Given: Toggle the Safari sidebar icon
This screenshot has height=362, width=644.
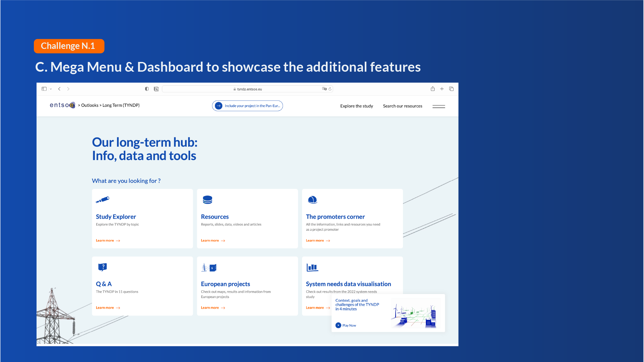Looking at the screenshot, I should coord(44,89).
